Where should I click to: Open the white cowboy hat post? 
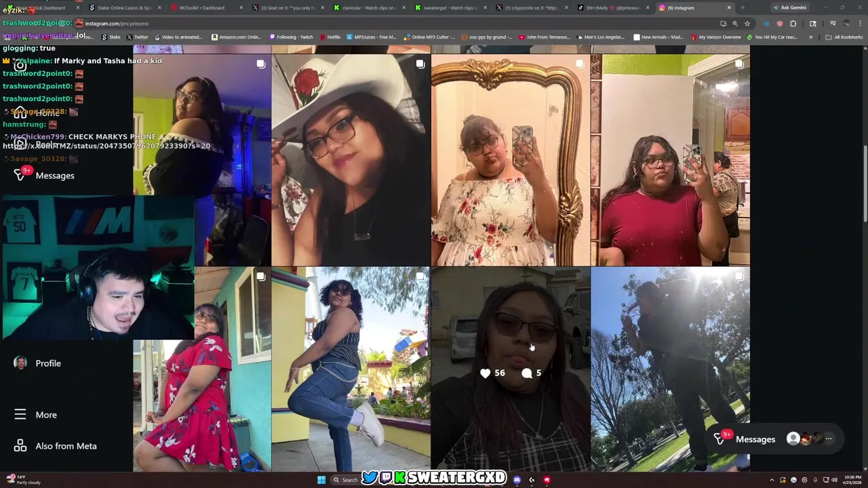(x=351, y=160)
